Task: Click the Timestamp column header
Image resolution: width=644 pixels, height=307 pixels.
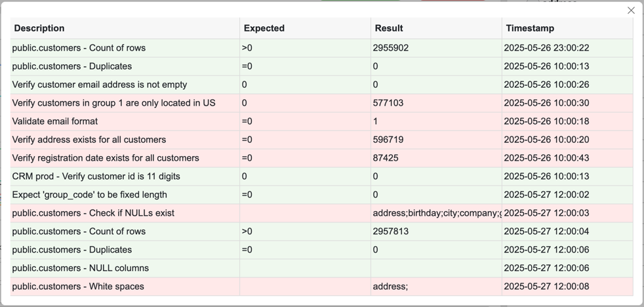Action: coord(530,28)
